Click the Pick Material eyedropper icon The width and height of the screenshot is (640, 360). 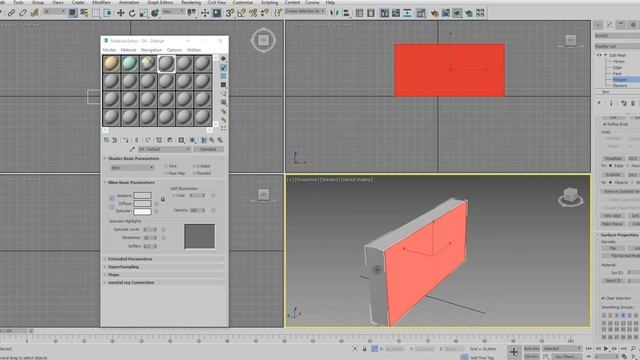point(132,149)
